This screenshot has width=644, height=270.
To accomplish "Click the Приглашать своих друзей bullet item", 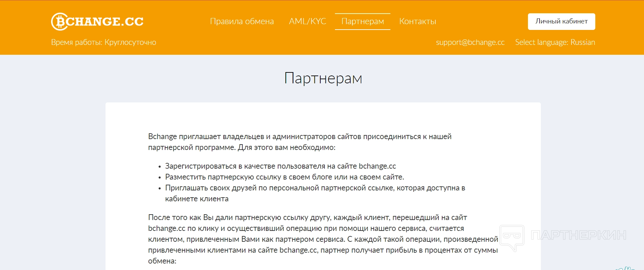I will click(315, 188).
